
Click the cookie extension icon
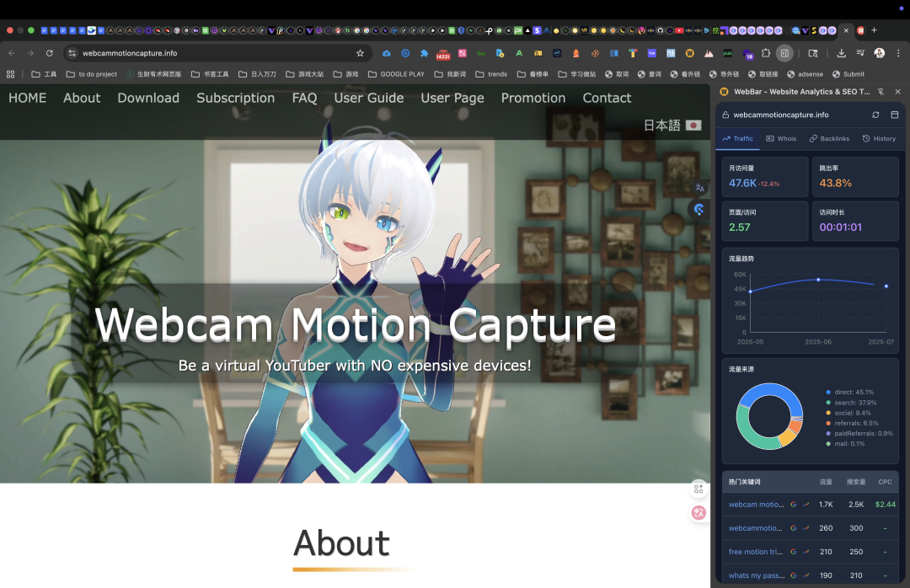click(x=595, y=53)
